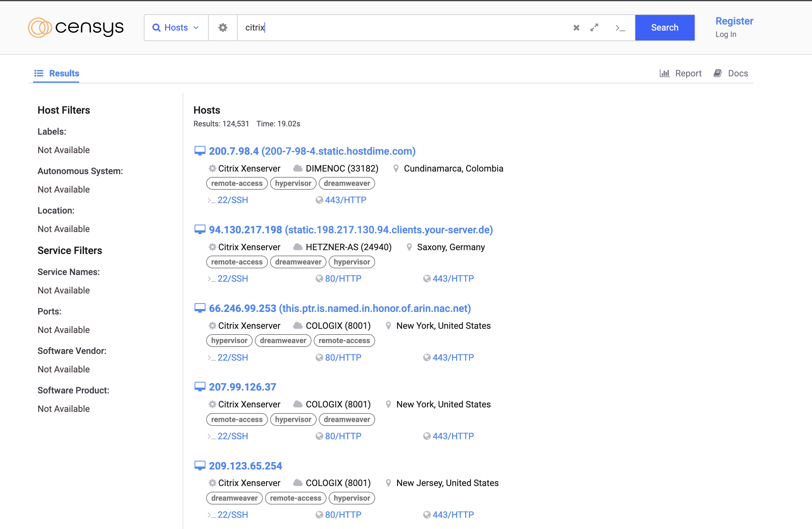Click location pin beside Cundinamarca, Colombia
812x529 pixels.
tap(396, 169)
